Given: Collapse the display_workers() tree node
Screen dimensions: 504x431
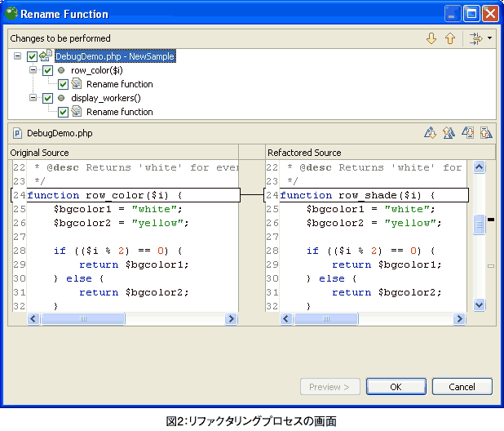Looking at the screenshot, I should (x=33, y=97).
